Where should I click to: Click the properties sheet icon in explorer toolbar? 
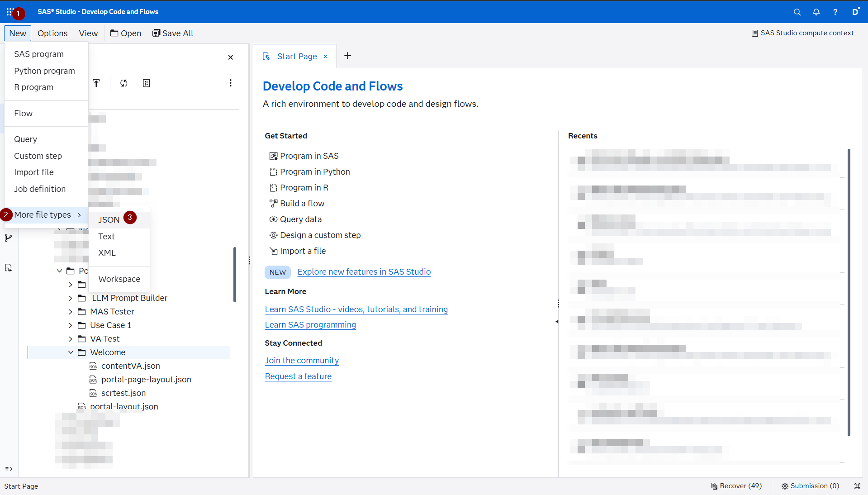coord(146,83)
